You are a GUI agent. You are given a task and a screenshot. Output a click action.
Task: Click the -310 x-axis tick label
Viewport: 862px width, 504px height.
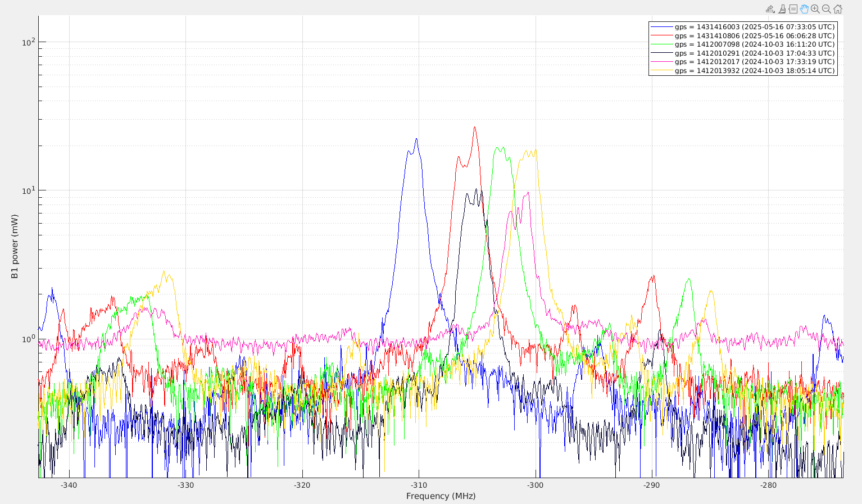coord(419,485)
